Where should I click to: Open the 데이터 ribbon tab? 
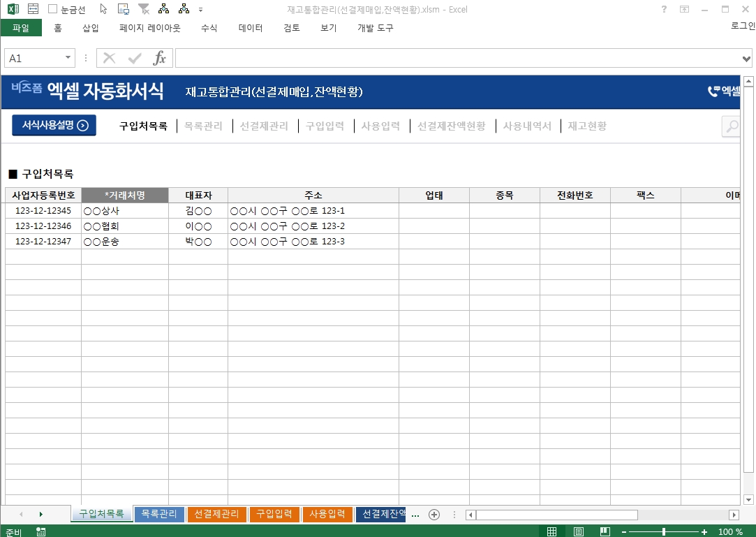251,28
